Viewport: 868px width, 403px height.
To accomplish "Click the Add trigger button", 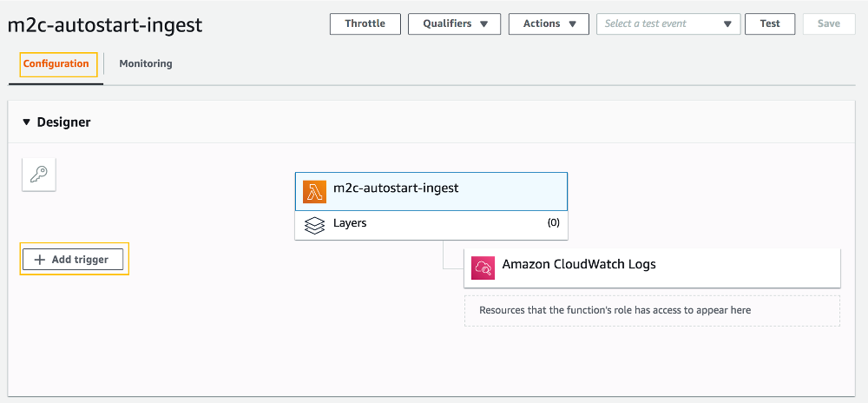I will [x=73, y=259].
